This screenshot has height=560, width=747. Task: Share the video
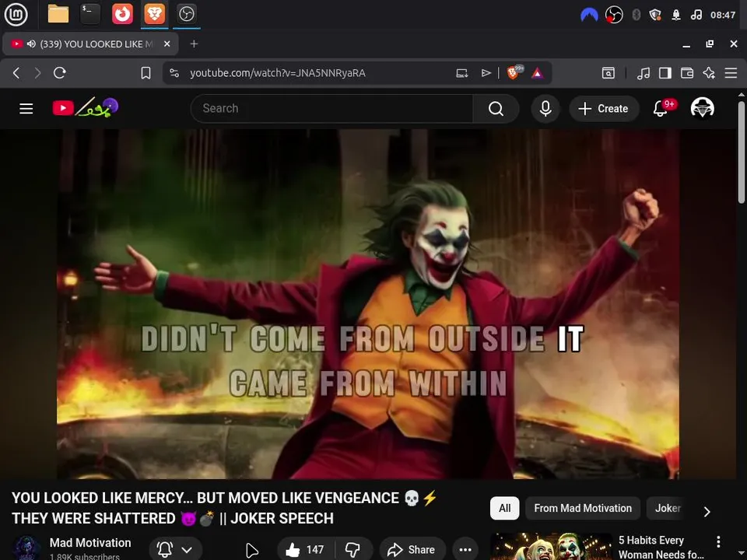coord(412,550)
